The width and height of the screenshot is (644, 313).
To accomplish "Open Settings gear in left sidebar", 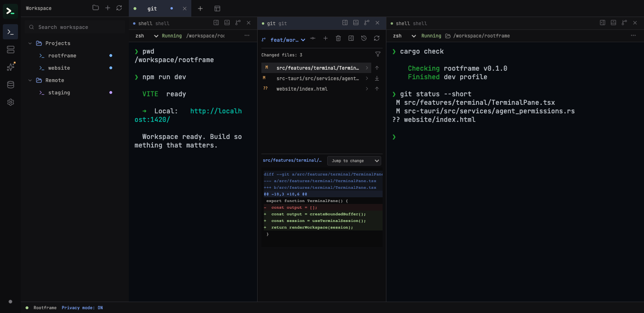I will [10, 102].
